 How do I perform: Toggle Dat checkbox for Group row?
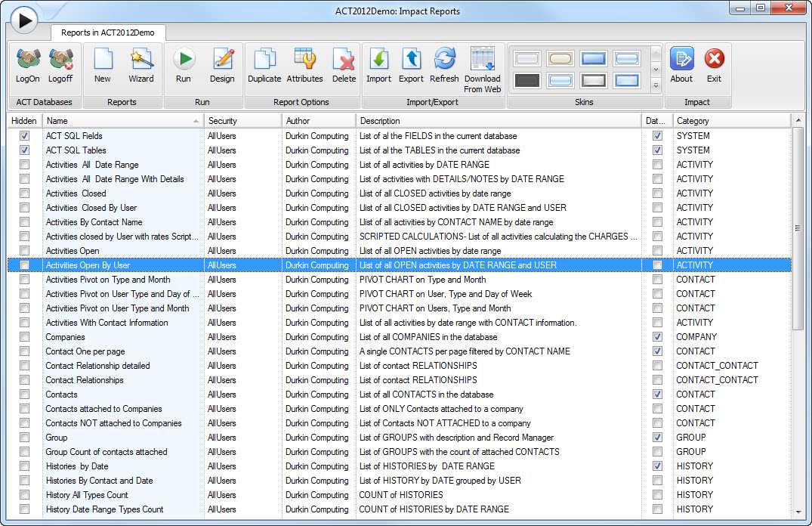(657, 438)
